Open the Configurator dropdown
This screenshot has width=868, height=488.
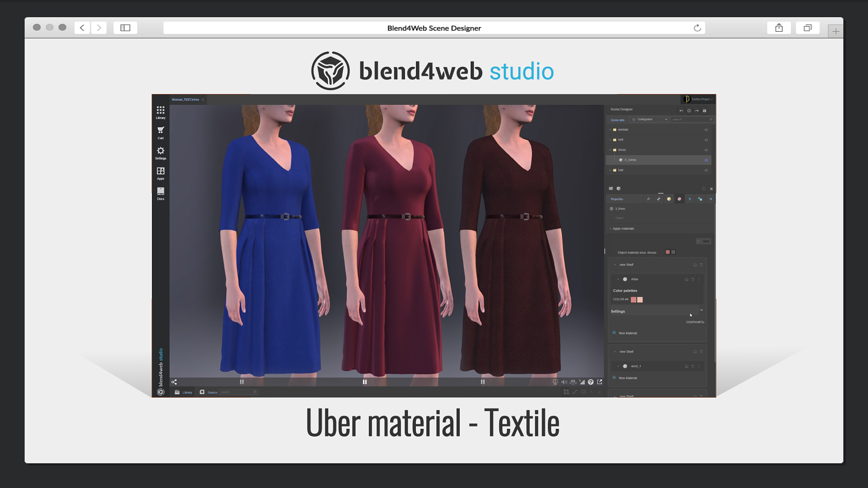tap(649, 119)
